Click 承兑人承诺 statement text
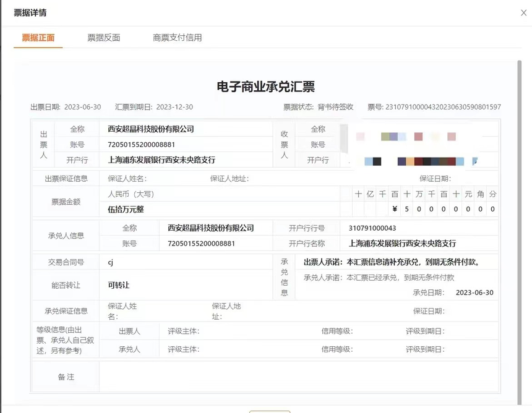532x413 pixels. click(379, 278)
